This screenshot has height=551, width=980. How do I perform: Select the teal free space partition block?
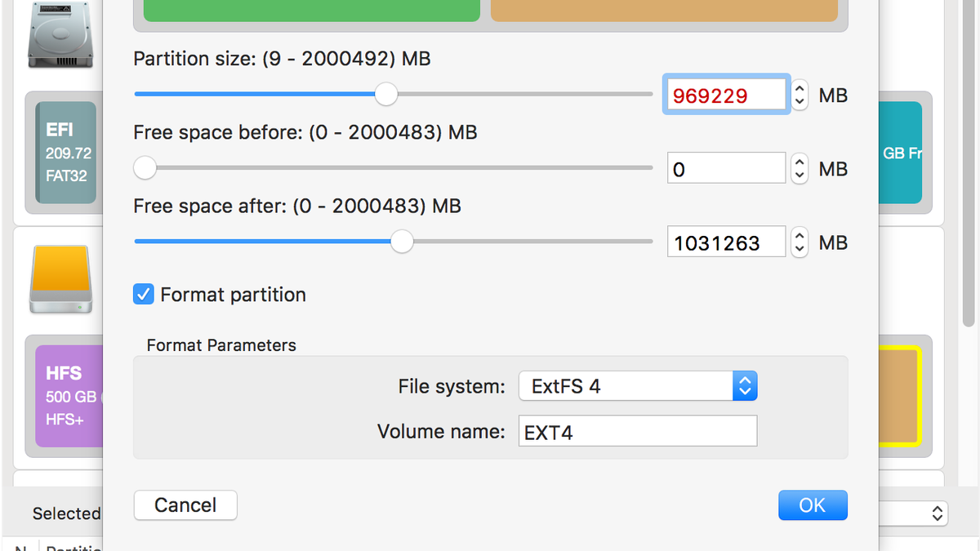(x=901, y=153)
